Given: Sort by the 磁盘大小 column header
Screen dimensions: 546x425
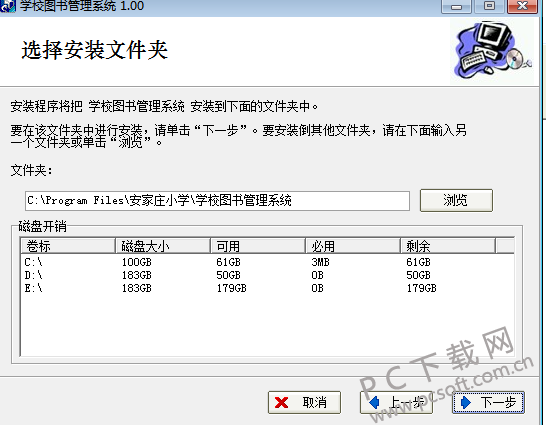Looking at the screenshot, I should 163,246.
